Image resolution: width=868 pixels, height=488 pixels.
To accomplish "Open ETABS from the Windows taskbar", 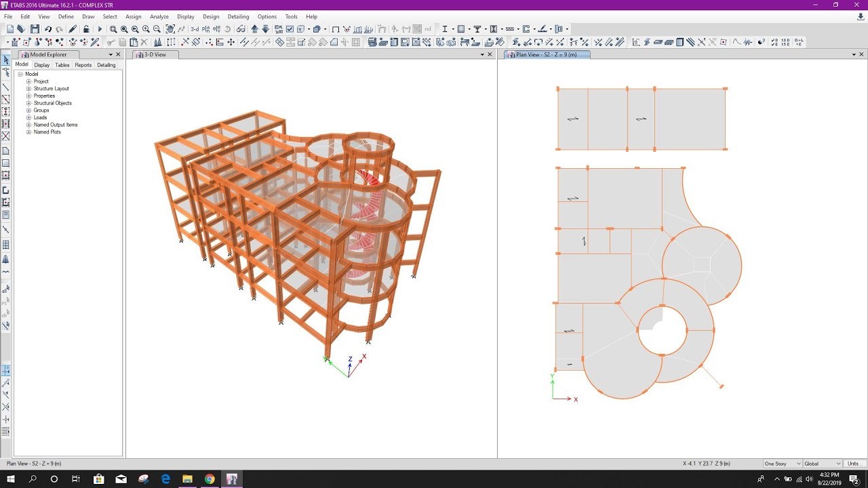I will (x=232, y=480).
